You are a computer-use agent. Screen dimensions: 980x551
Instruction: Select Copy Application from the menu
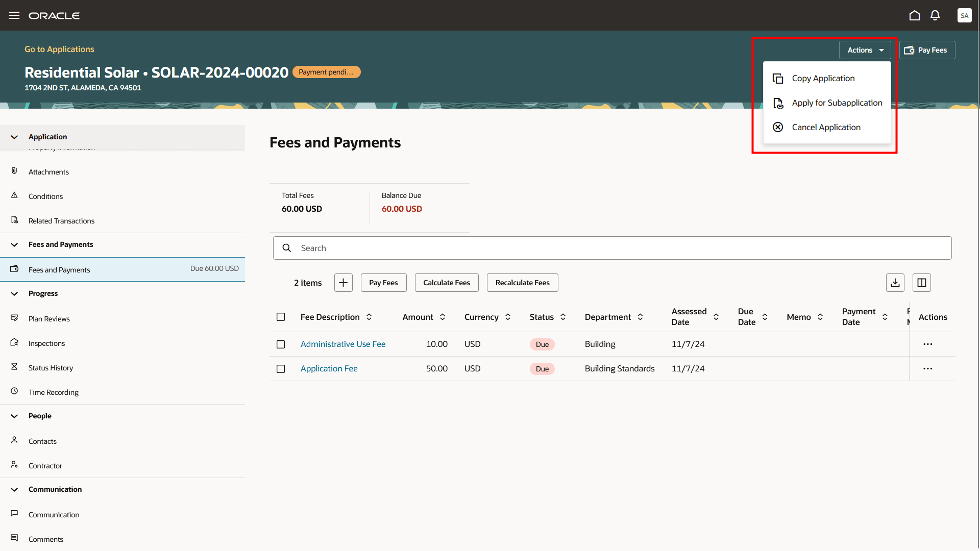point(823,78)
